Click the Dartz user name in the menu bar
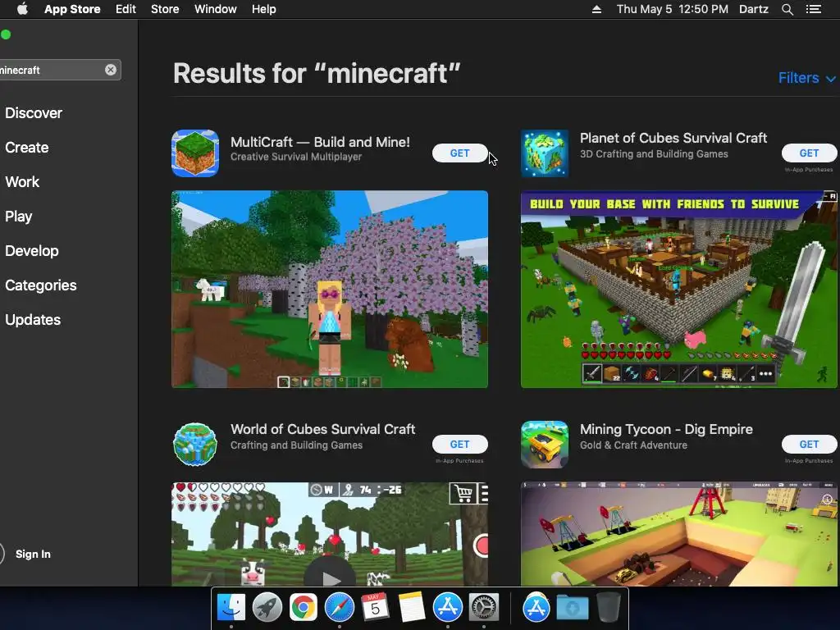 tap(753, 9)
